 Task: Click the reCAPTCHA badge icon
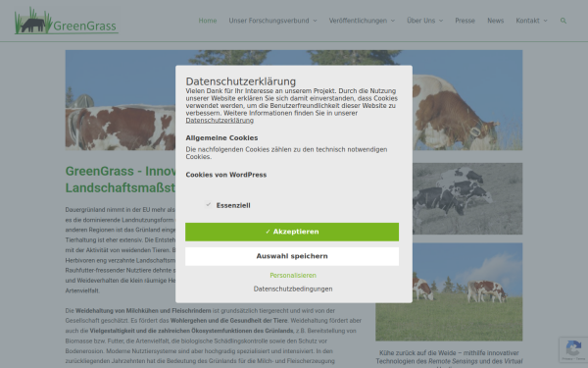(573, 349)
